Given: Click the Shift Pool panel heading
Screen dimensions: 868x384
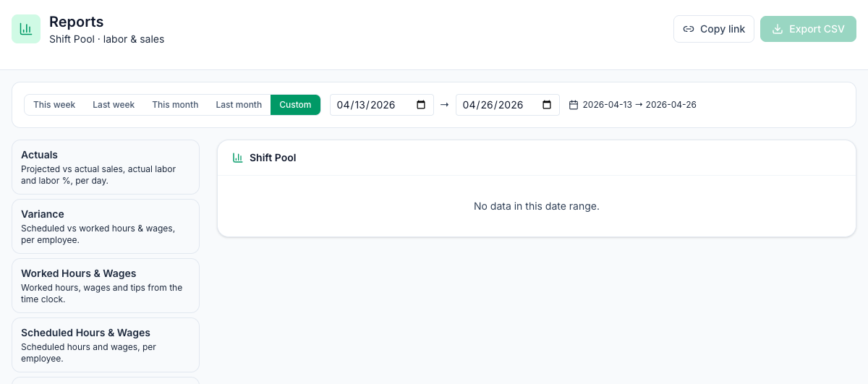Looking at the screenshot, I should pos(273,158).
